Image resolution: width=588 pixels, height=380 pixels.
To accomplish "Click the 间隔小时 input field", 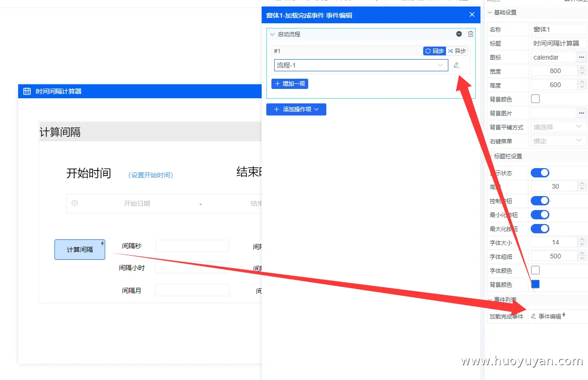I will pyautogui.click(x=192, y=267).
